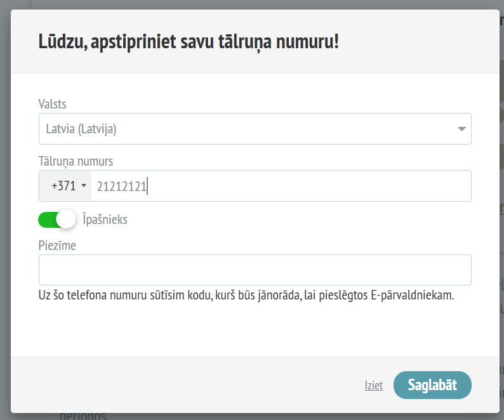The image size is (504, 420).
Task: Click the +371 prefix number text
Action: (63, 186)
